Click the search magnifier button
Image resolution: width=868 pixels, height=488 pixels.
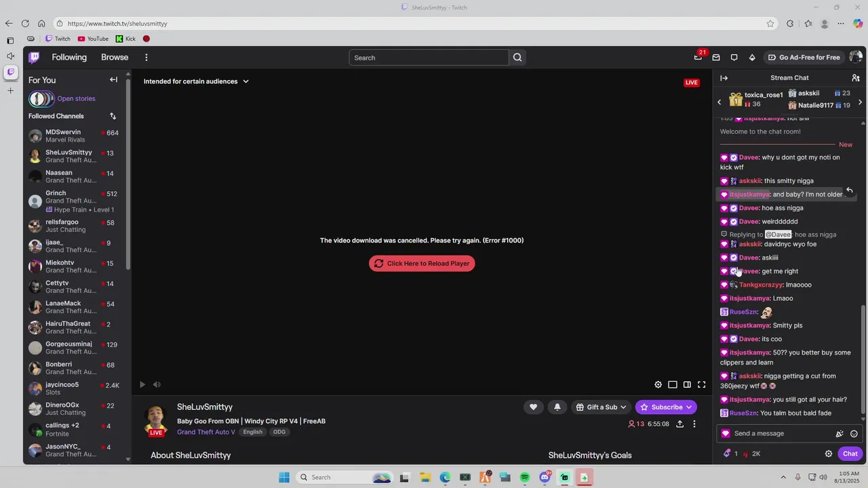[x=517, y=58]
